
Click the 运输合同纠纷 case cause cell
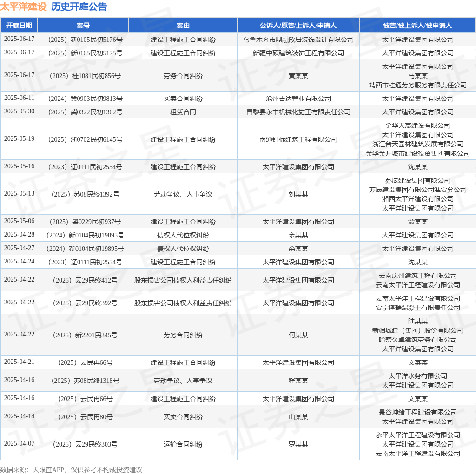[183, 444]
